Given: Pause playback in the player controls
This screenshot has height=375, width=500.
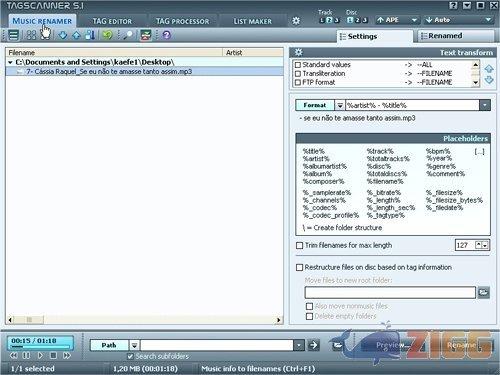Looking at the screenshot, I should coord(26,355).
